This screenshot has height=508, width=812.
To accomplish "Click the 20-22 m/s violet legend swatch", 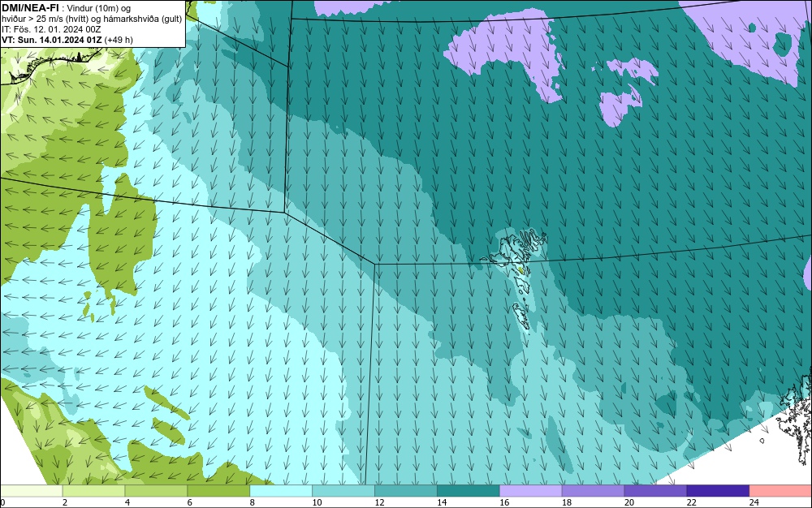I will tap(655, 491).
